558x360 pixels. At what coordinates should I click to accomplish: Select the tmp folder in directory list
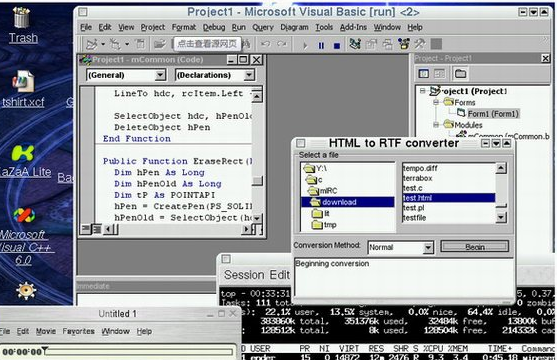click(325, 225)
